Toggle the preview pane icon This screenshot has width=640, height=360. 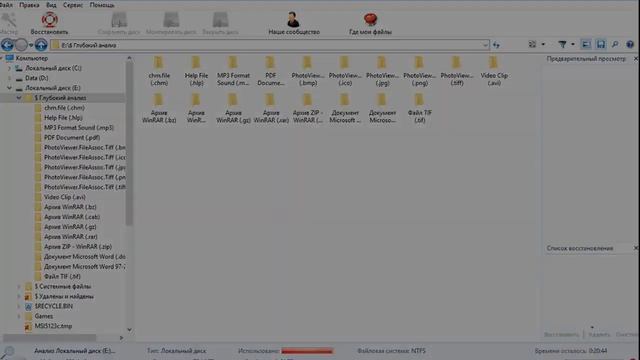pos(586,44)
